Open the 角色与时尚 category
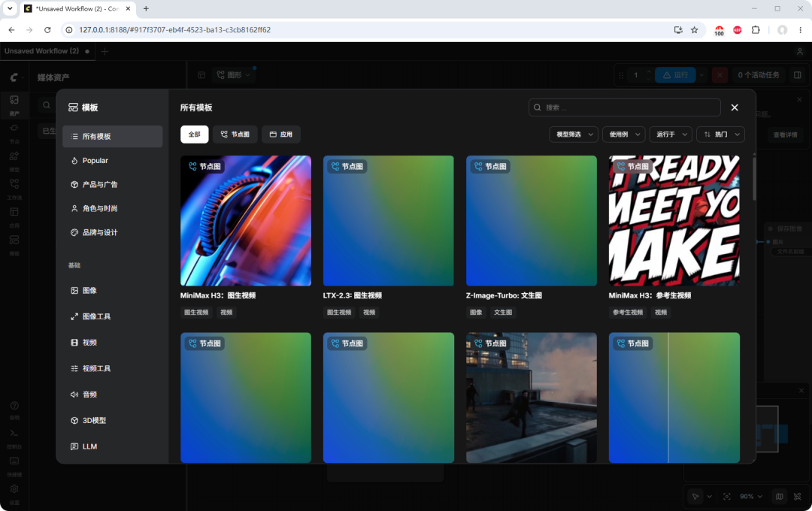Image resolution: width=812 pixels, height=511 pixels. [112, 209]
